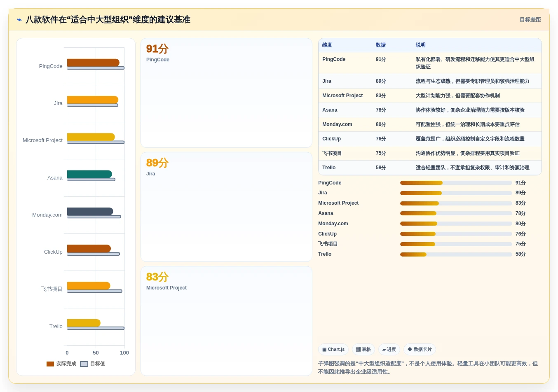Click the lightning icon before the title
This screenshot has height=392, width=558.
[x=19, y=20]
